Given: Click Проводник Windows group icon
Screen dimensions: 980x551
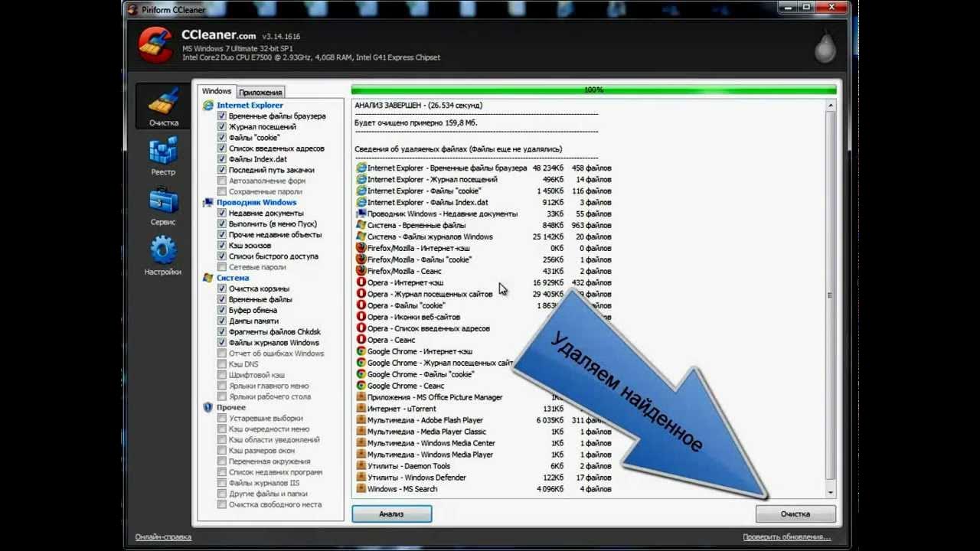Looking at the screenshot, I should (x=208, y=203).
